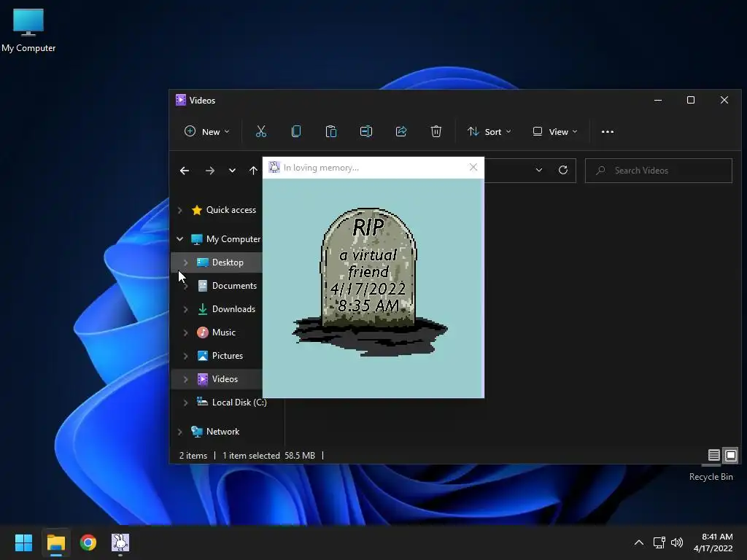Viewport: 747px width, 560px height.
Task: Click the Paste clipboard icon
Action: [x=330, y=131]
